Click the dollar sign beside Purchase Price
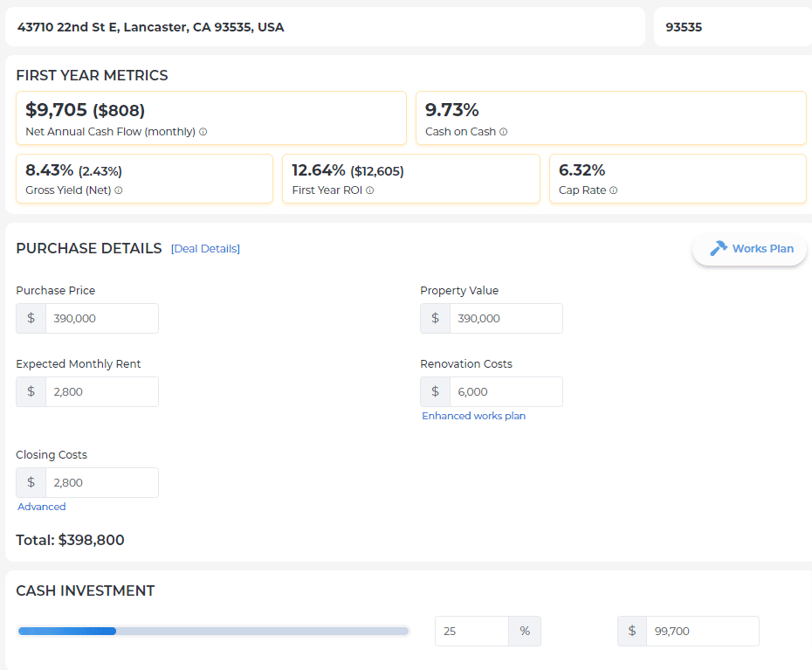This screenshot has width=812, height=670. tap(31, 318)
